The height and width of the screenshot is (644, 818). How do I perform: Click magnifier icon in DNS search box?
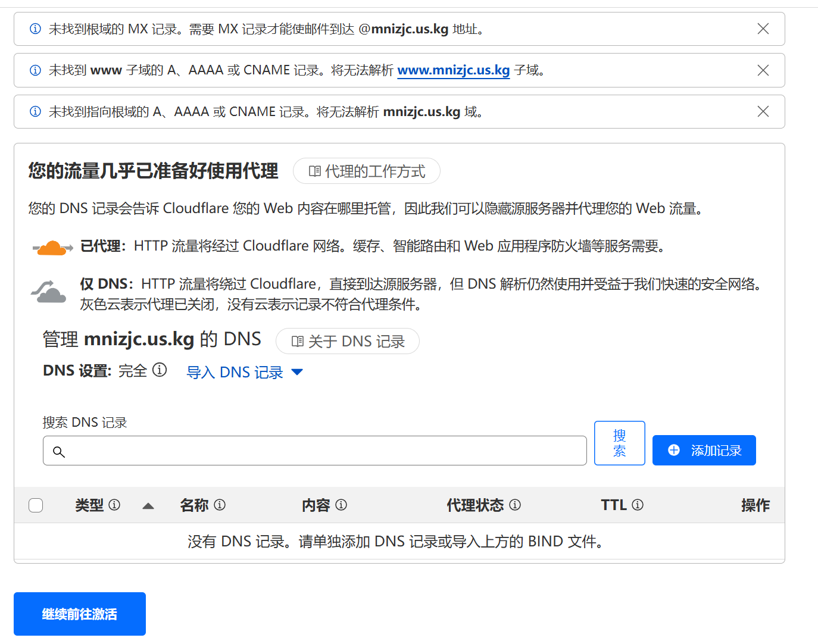(59, 452)
